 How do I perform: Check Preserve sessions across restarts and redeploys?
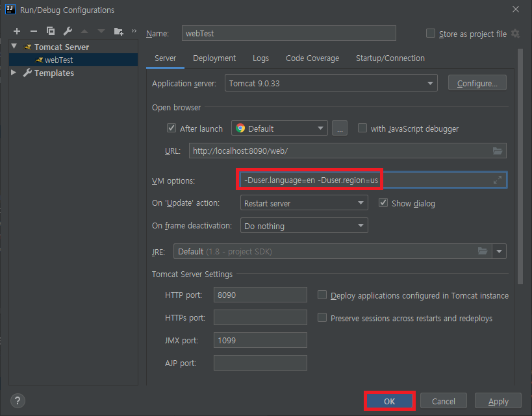click(x=322, y=318)
